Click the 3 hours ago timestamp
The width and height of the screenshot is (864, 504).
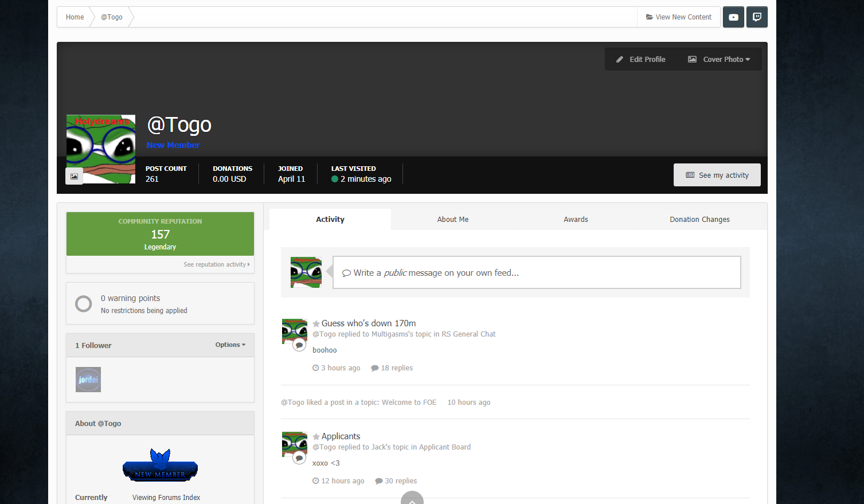point(337,368)
